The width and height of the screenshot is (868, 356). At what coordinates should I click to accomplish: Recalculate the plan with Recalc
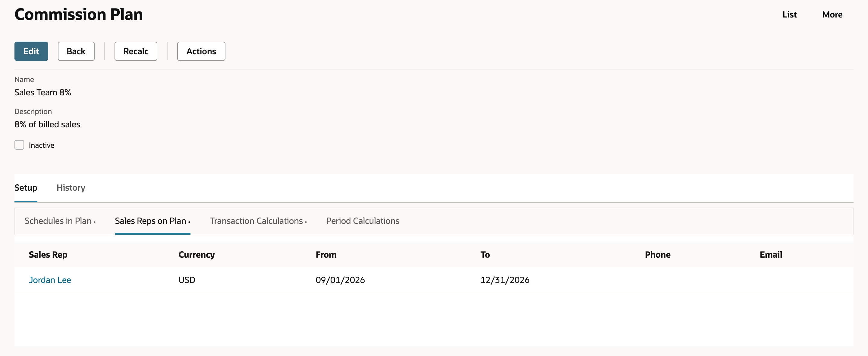(x=136, y=51)
